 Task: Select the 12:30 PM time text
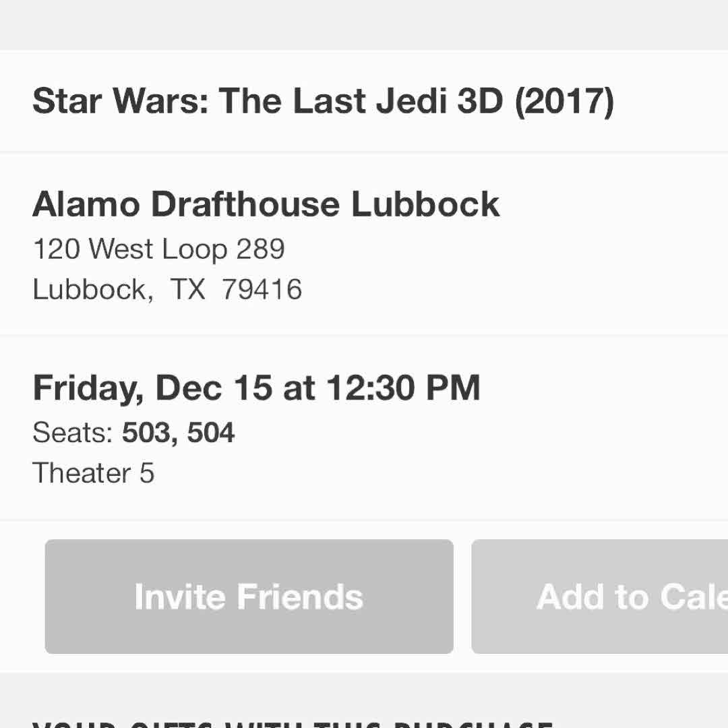click(403, 388)
